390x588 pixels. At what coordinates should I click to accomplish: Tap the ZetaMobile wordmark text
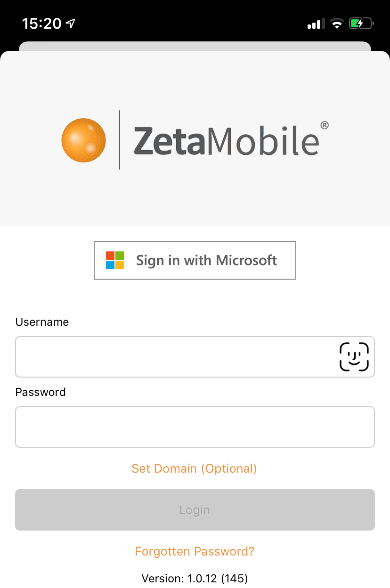coord(227,140)
